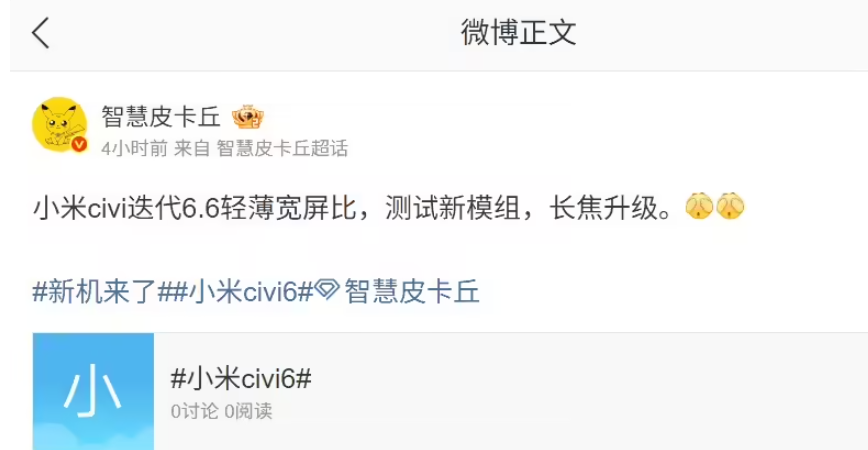Image resolution: width=868 pixels, height=450 pixels.
Task: Open the 智慧皮卡丘超话 source link
Action: click(282, 148)
